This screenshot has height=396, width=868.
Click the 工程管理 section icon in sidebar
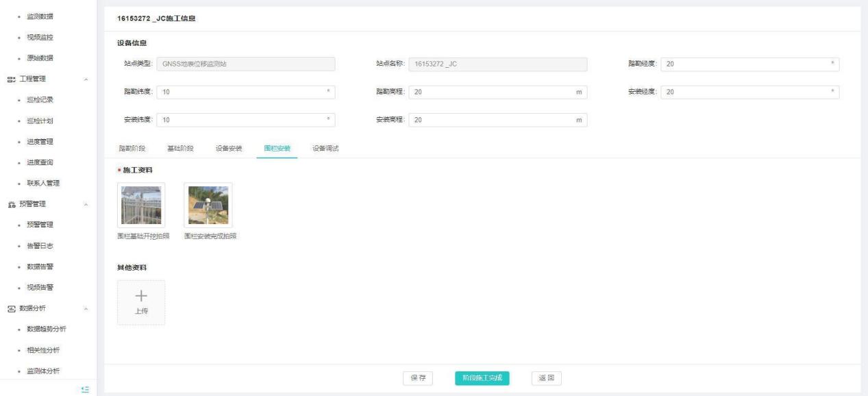pos(11,79)
